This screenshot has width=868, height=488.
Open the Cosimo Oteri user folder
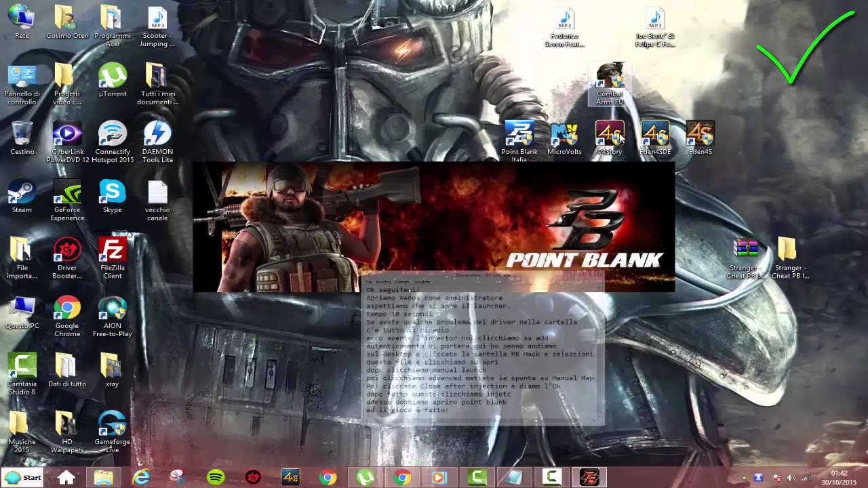67,22
